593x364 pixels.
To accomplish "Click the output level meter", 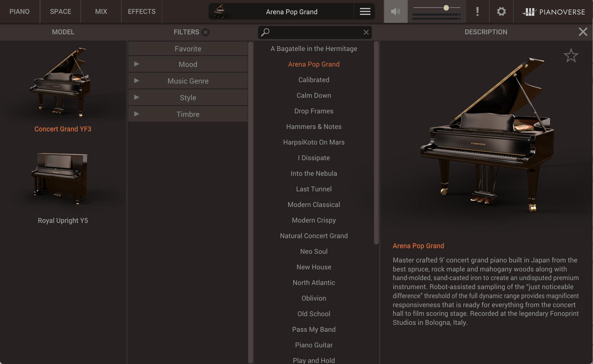I will pos(437,17).
